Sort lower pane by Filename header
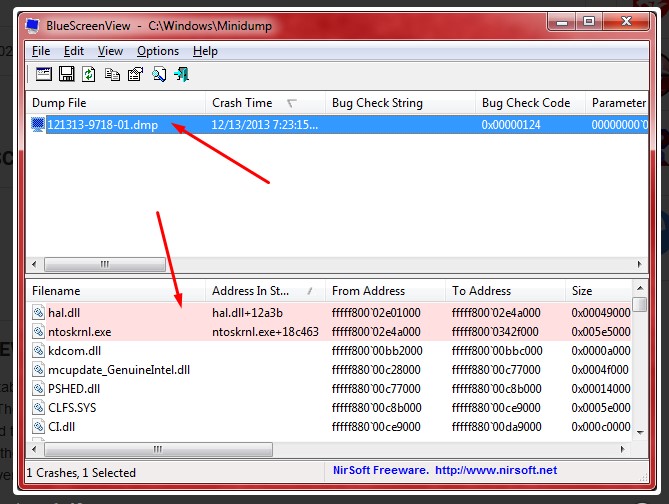The image size is (669, 504). point(116,291)
